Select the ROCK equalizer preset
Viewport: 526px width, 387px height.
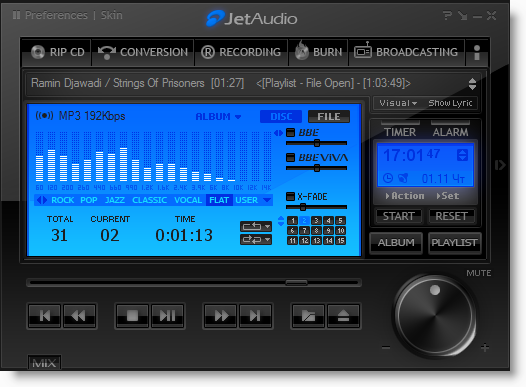(x=62, y=200)
